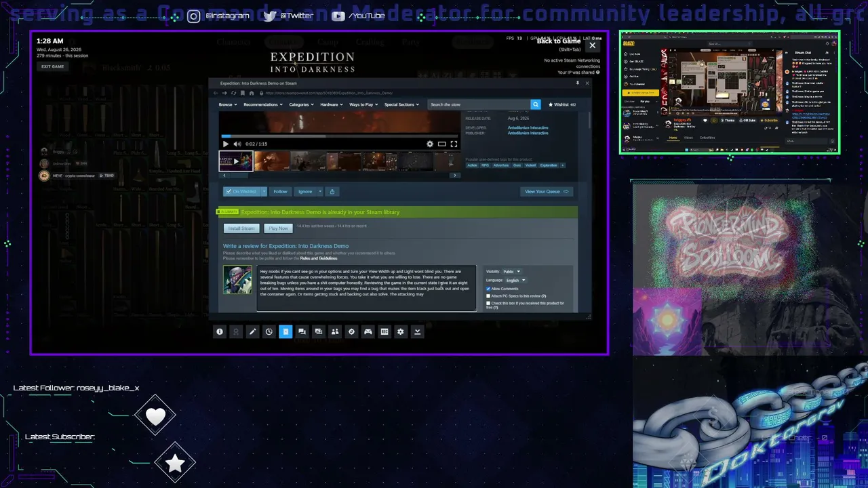Open controller settings in overlay toolbar
868x488 pixels.
tap(368, 331)
